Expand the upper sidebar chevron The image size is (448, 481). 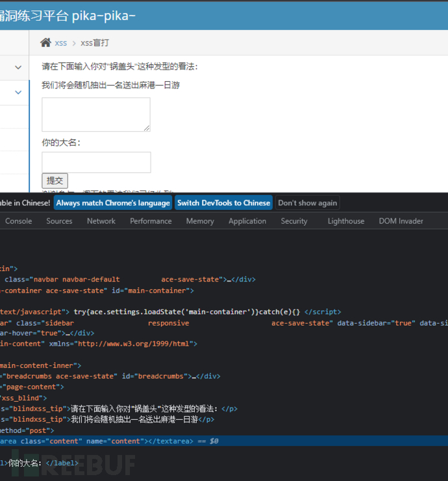pos(18,68)
